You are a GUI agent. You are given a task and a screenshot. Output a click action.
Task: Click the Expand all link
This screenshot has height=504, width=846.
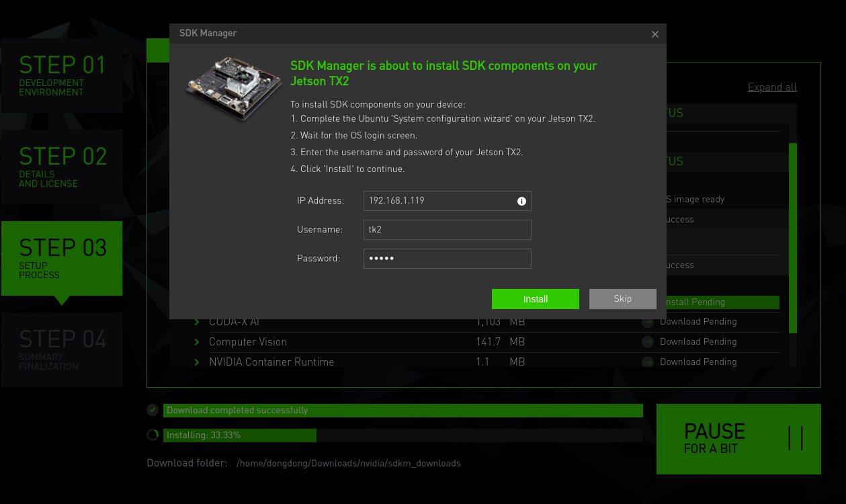tap(772, 87)
